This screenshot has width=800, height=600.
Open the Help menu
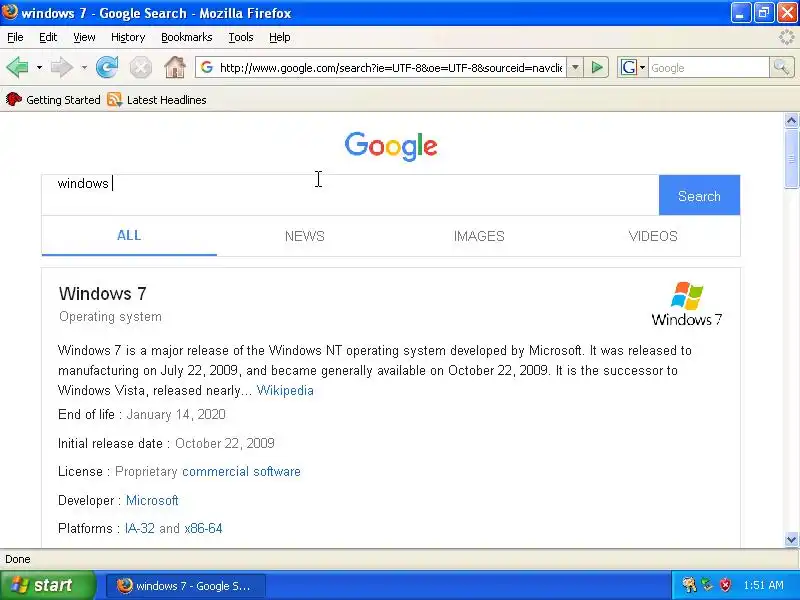pyautogui.click(x=280, y=37)
